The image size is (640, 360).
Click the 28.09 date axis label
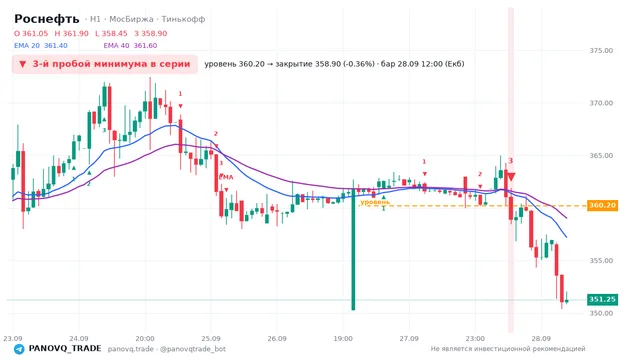[541, 338]
